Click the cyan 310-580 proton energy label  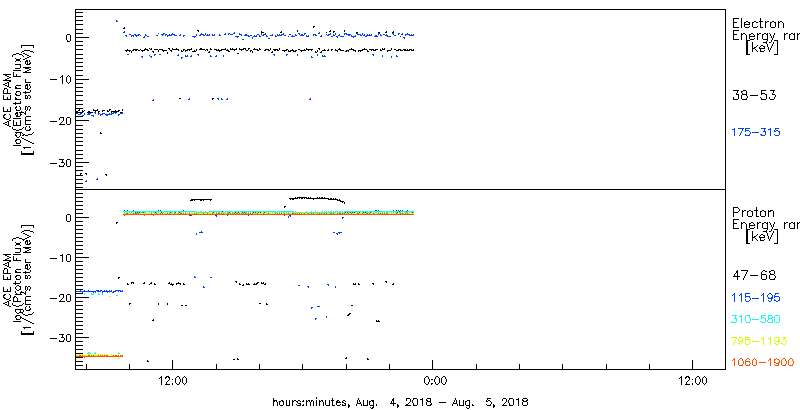tap(756, 320)
